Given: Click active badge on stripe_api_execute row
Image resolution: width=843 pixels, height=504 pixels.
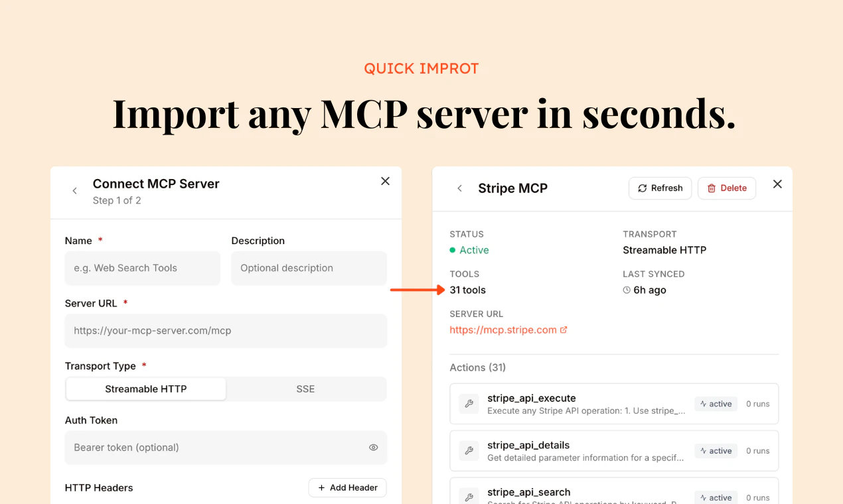Looking at the screenshot, I should coord(716,404).
